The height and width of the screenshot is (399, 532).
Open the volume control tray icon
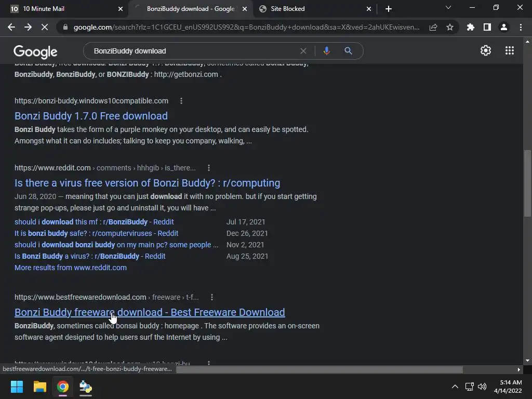[x=482, y=387]
